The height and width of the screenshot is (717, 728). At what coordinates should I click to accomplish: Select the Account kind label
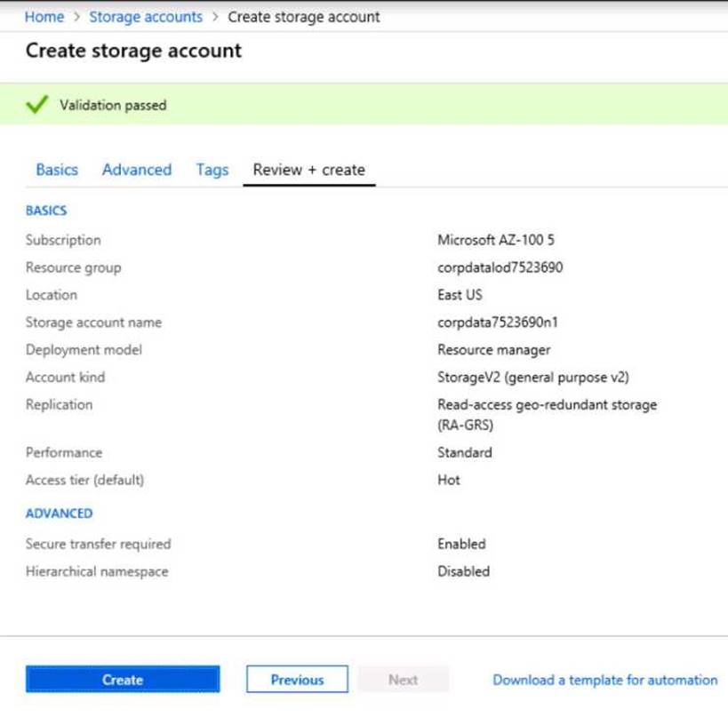pos(66,377)
